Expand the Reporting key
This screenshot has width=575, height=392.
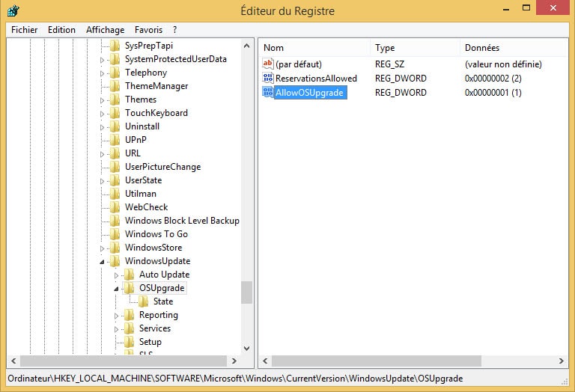pos(116,316)
